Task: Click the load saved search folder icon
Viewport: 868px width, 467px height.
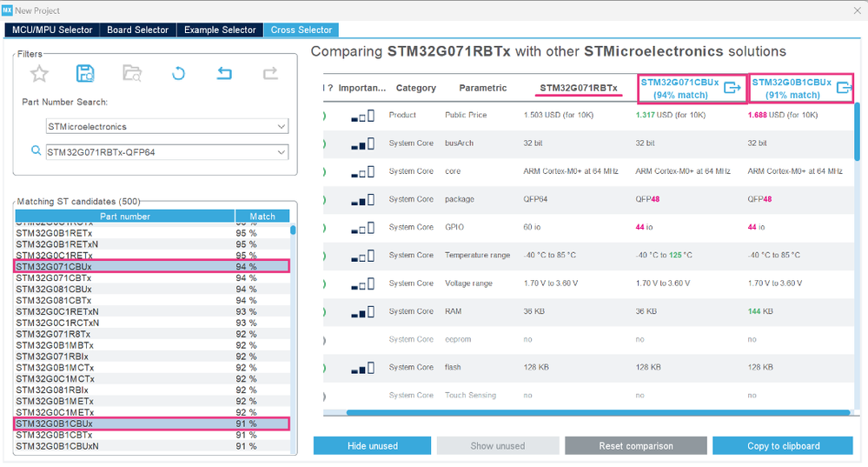Action: pos(132,73)
